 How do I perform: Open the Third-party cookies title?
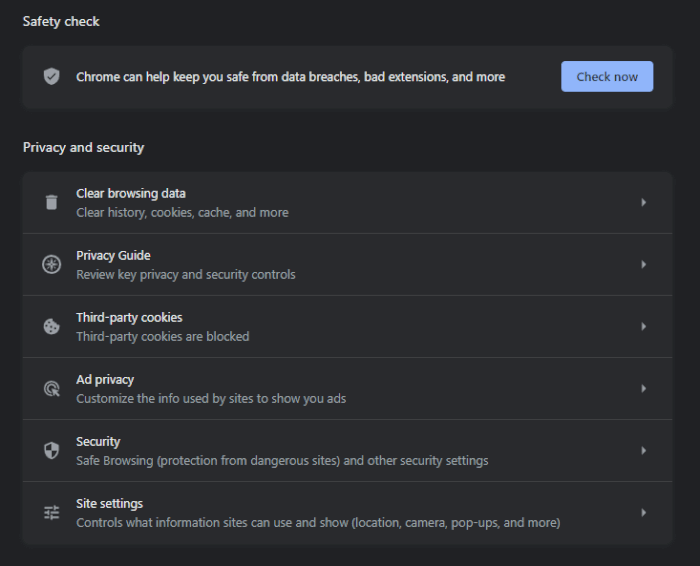pos(129,317)
